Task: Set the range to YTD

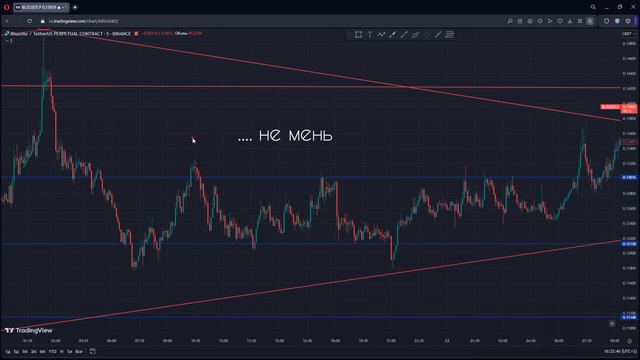Action: 53,351
